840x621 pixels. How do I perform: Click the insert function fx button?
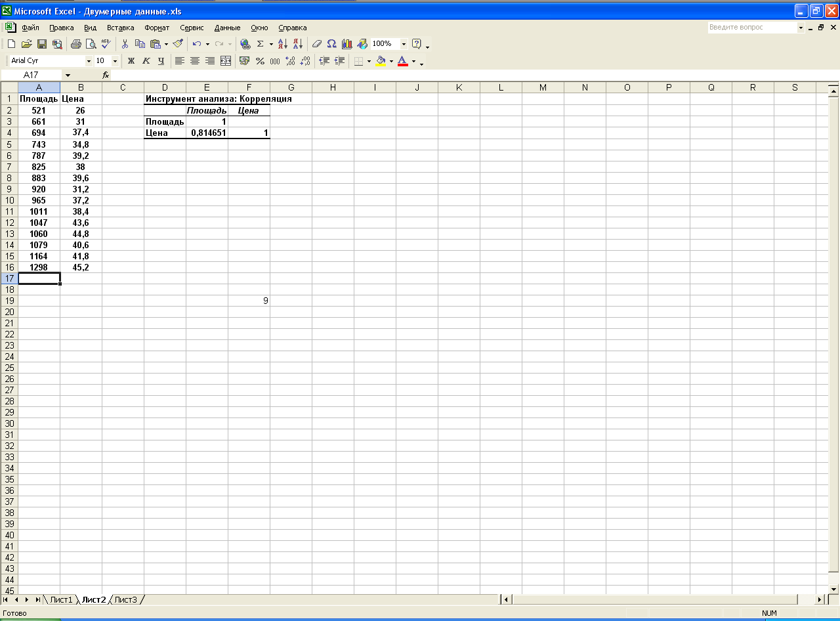[106, 75]
